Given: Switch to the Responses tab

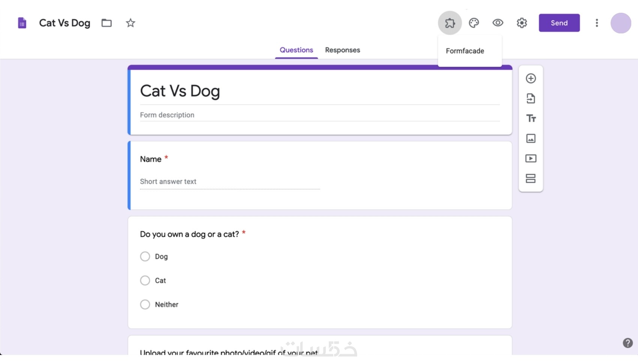Looking at the screenshot, I should click(x=342, y=50).
